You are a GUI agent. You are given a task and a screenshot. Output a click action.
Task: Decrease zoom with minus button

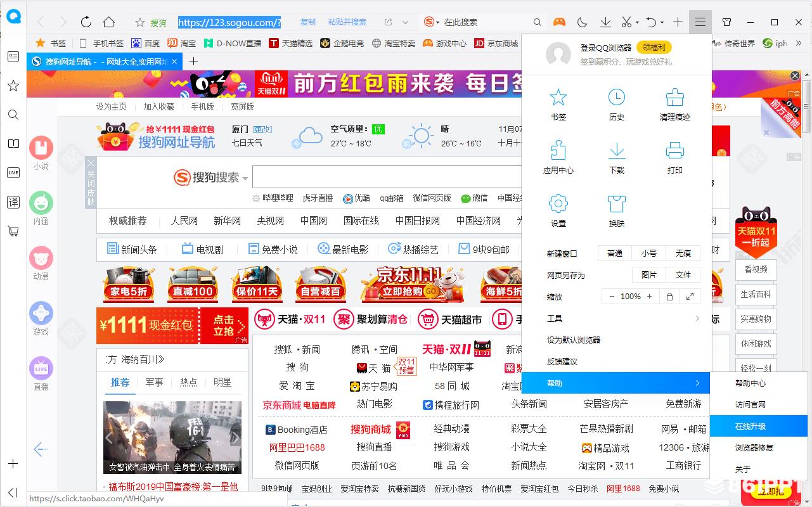[612, 296]
